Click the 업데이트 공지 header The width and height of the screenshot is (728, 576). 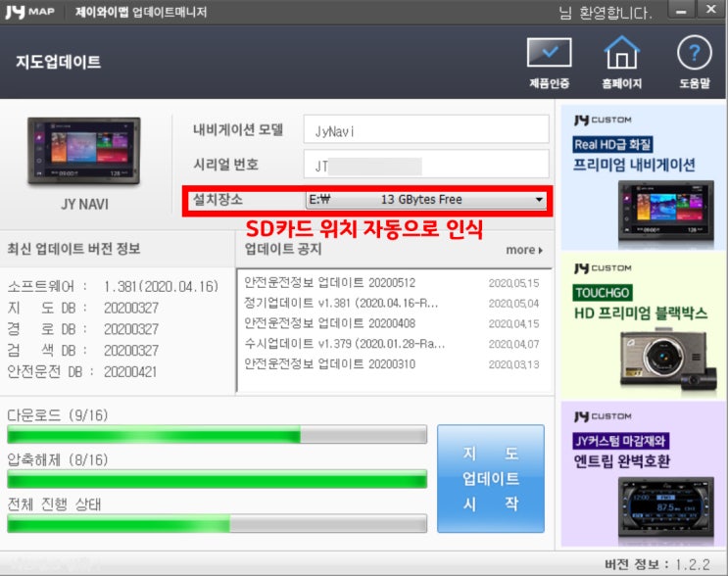click(283, 249)
